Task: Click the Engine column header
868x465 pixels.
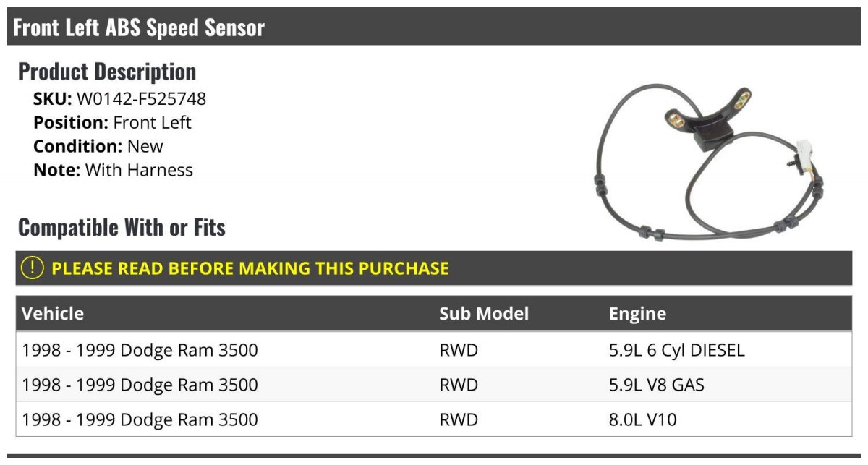Action: [x=638, y=313]
